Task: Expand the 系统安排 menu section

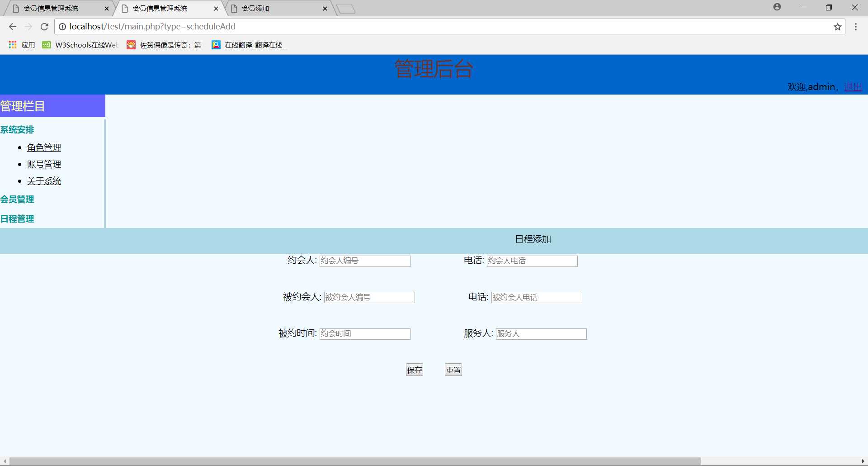Action: click(x=17, y=130)
